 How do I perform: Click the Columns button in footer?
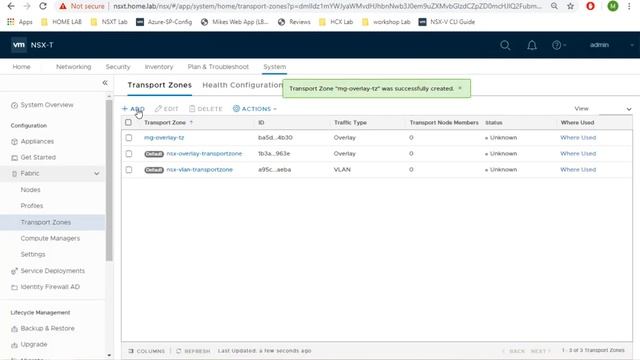(x=147, y=351)
